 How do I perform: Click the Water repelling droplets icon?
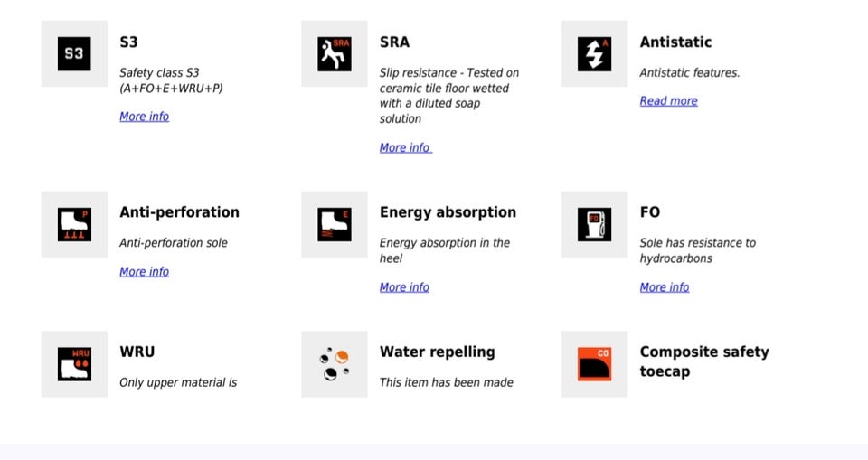(x=335, y=364)
